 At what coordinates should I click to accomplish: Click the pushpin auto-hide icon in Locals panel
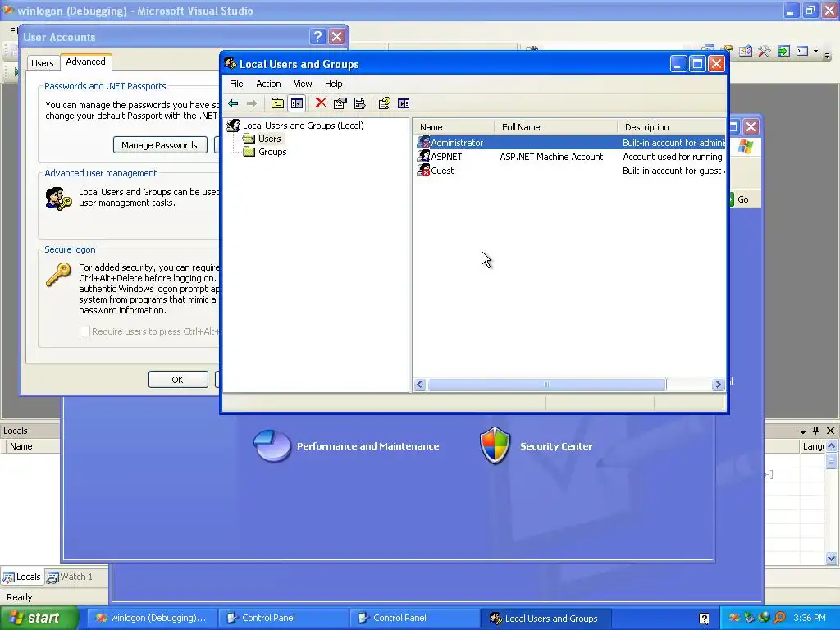tap(816, 430)
